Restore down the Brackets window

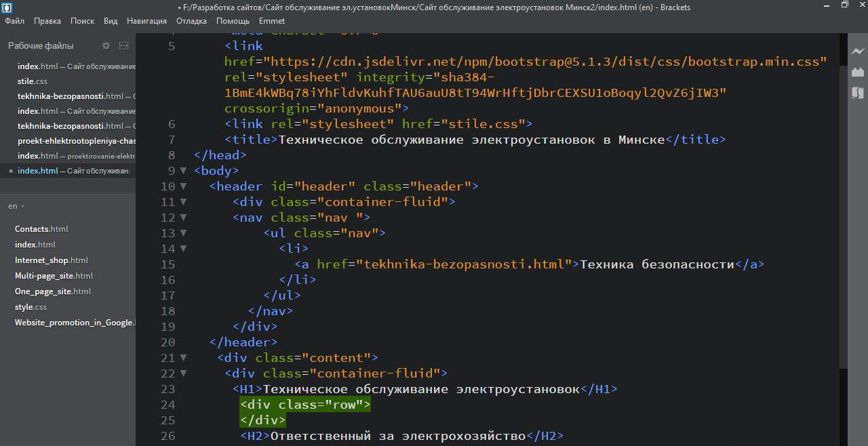point(844,5)
